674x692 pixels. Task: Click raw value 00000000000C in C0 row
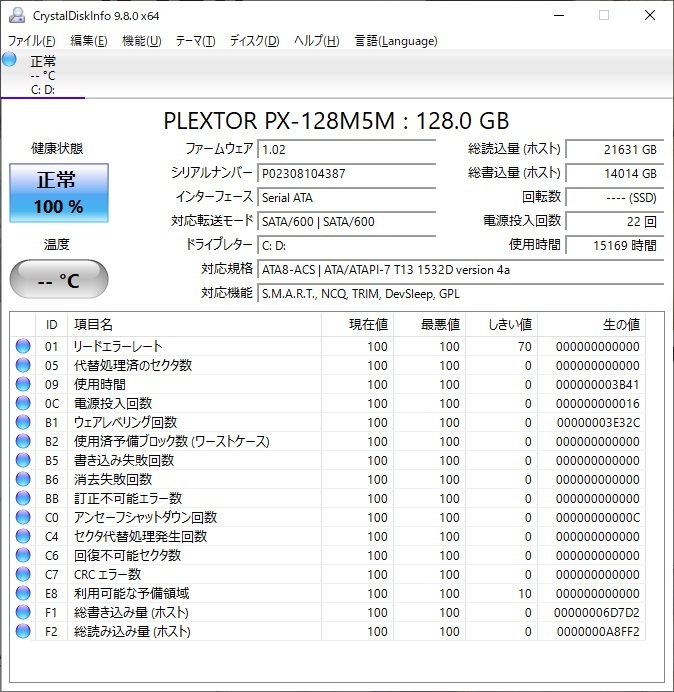pos(598,518)
